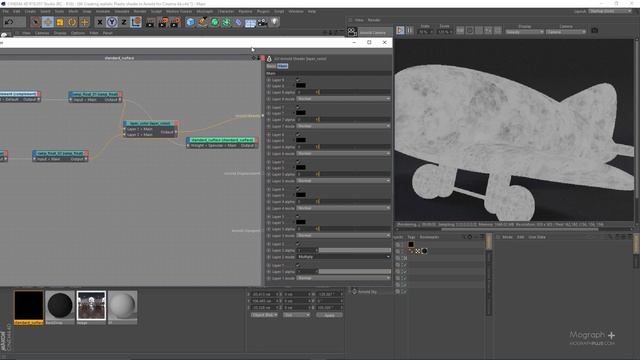
Task: Open the Layer 8 color swatch
Action: click(301, 86)
